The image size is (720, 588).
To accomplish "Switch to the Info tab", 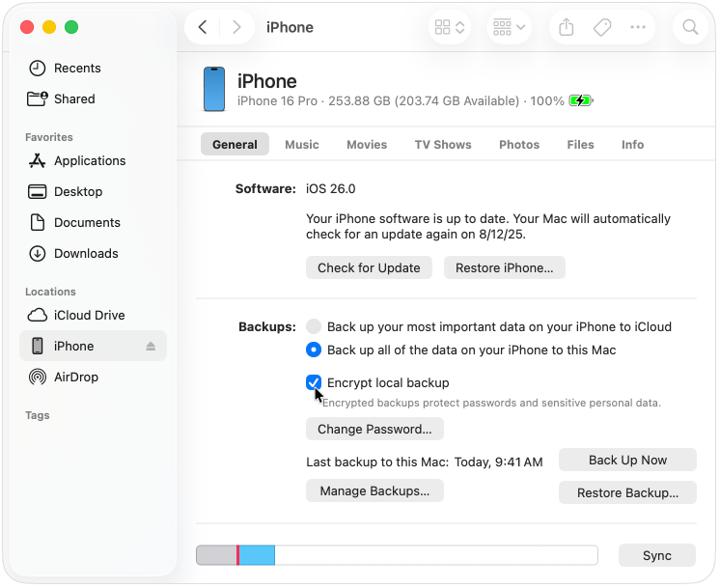I will click(x=632, y=144).
